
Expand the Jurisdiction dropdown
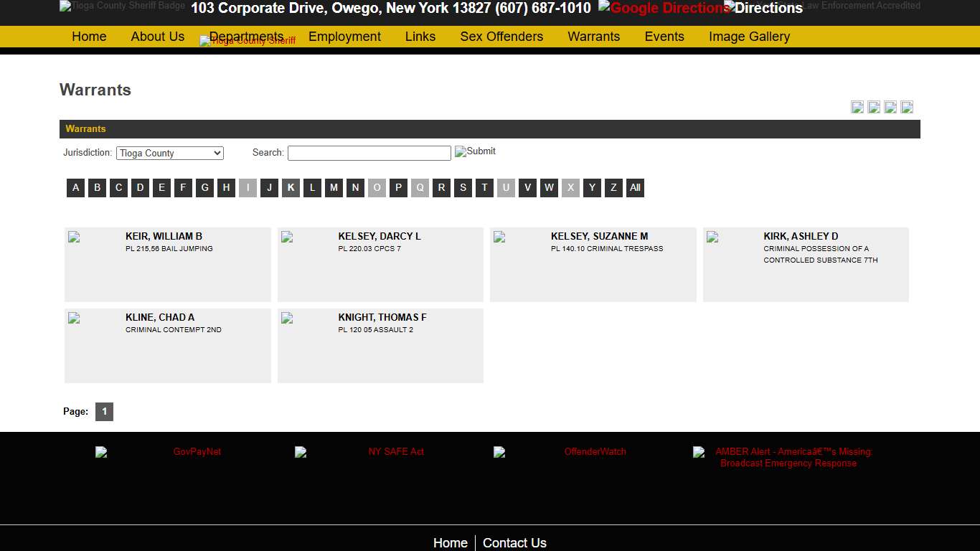[170, 153]
